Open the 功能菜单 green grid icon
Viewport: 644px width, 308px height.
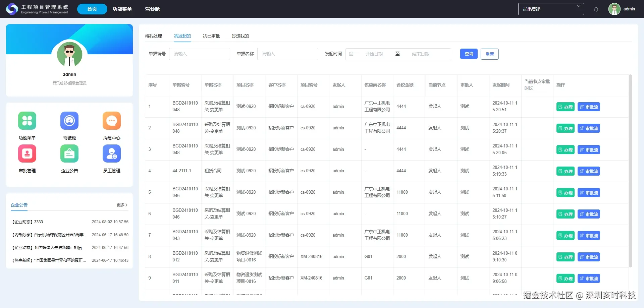[27, 121]
